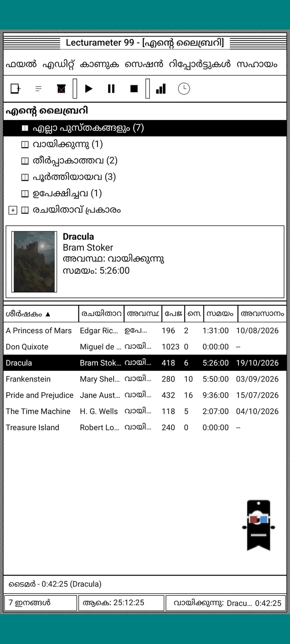Click സമയം: 5:26:00 in detail panel
The image size is (290, 644).
pyautogui.click(x=96, y=270)
